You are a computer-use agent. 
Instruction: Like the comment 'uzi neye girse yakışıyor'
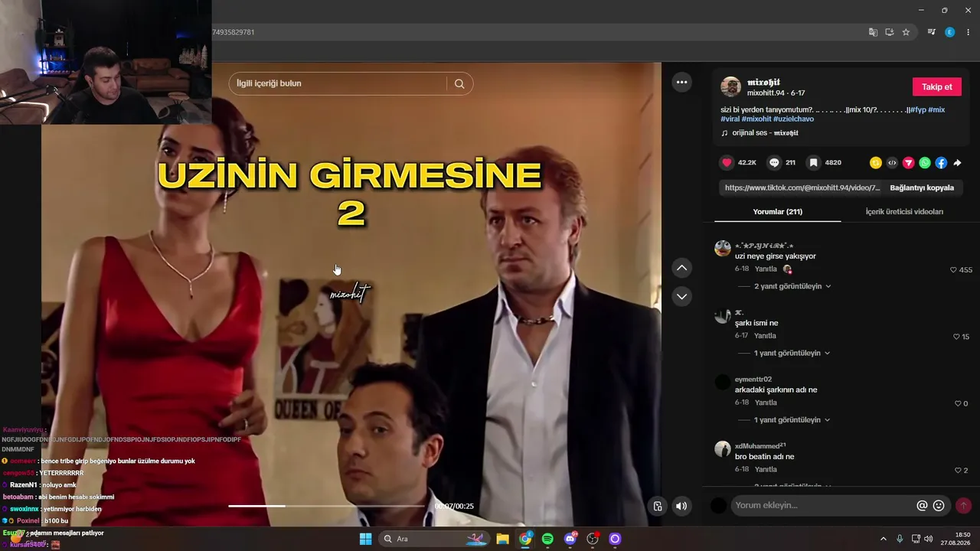(953, 270)
